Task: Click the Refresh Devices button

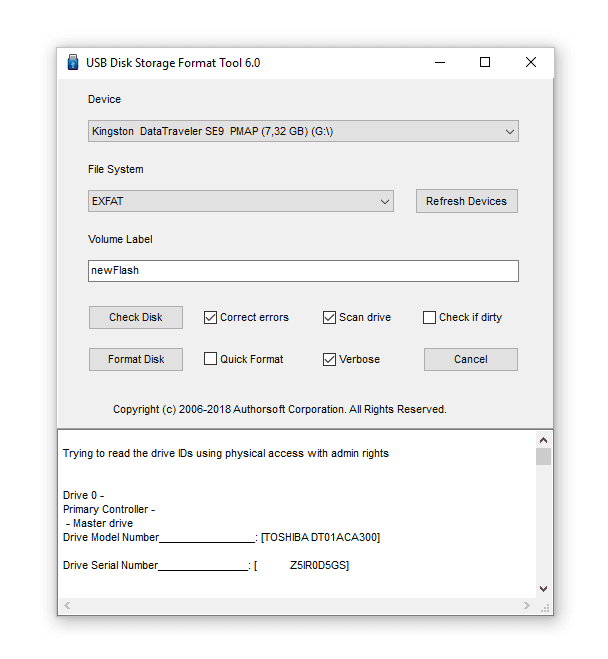Action: pos(466,201)
